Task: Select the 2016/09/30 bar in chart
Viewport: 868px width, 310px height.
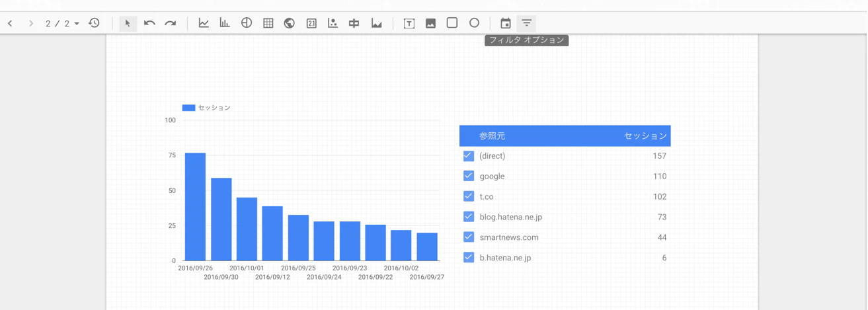Action: (x=221, y=219)
